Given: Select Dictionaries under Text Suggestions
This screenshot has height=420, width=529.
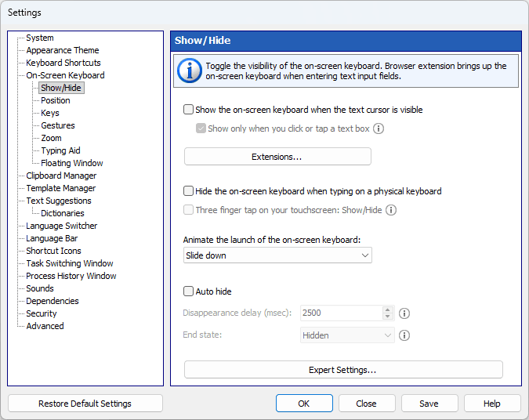Looking at the screenshot, I should coord(63,213).
